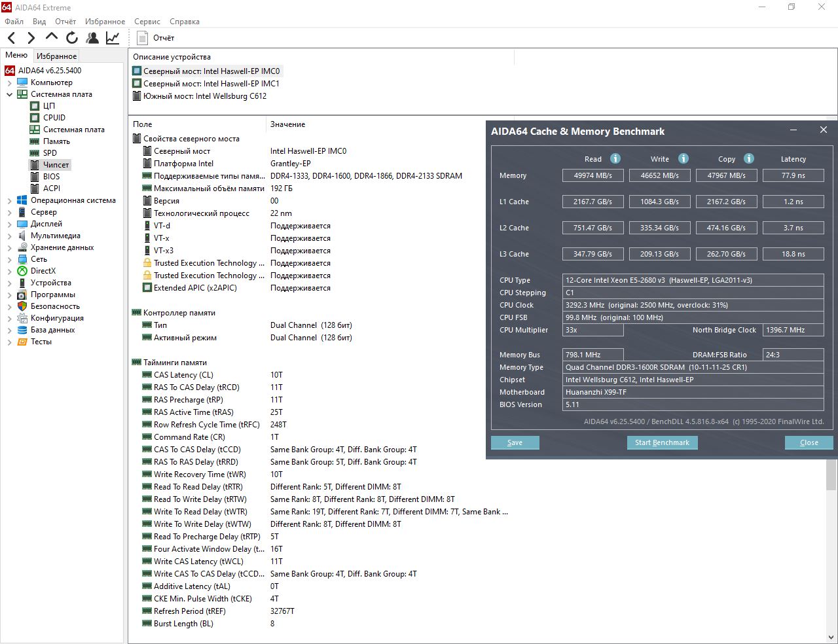Open the Отчёт menu in the menu bar
Image resolution: width=838 pixels, height=644 pixels.
coord(65,22)
